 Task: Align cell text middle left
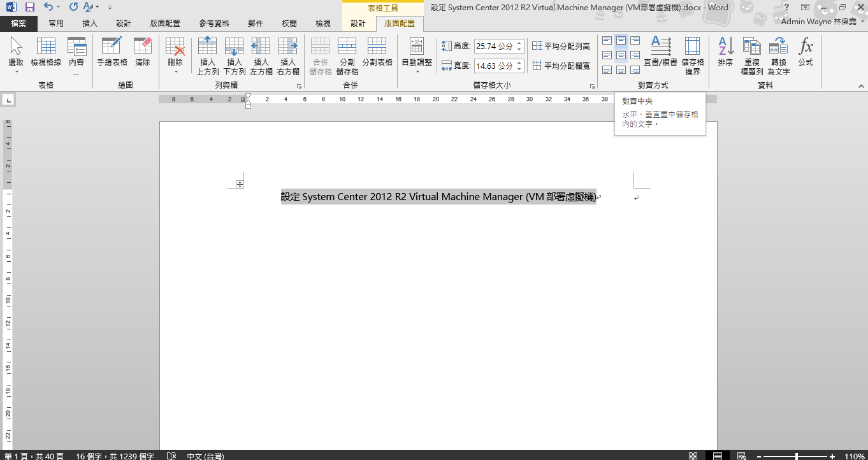pos(607,55)
